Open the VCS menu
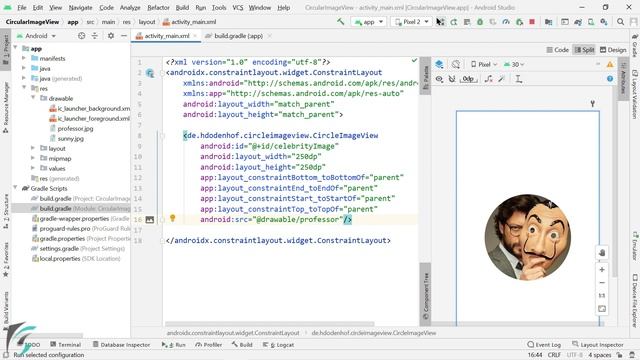The width and height of the screenshot is (640, 360). tap(238, 7)
